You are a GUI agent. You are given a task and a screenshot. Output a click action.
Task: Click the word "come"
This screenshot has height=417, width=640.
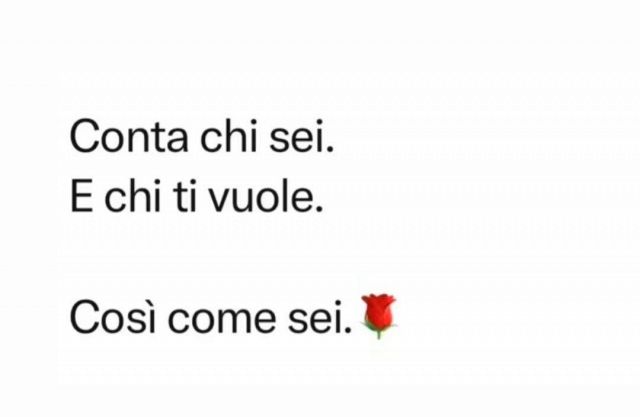[222, 319]
